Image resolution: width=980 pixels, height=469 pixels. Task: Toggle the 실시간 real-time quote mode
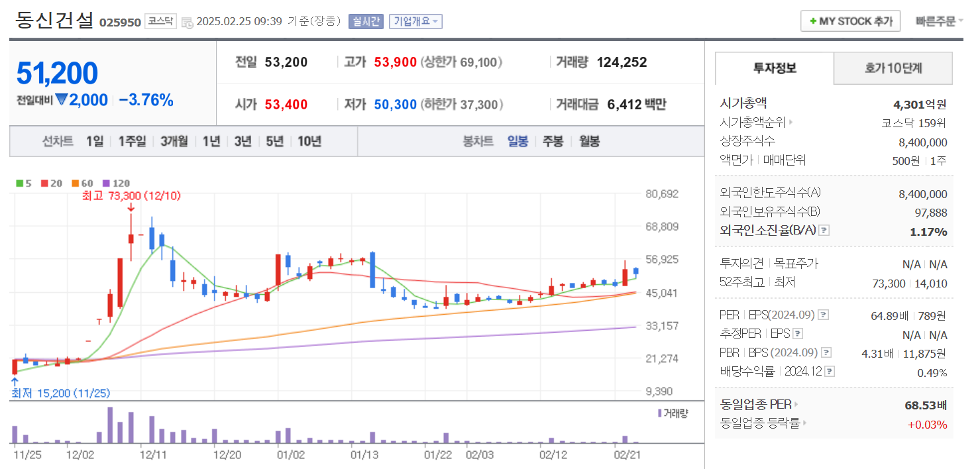[366, 21]
